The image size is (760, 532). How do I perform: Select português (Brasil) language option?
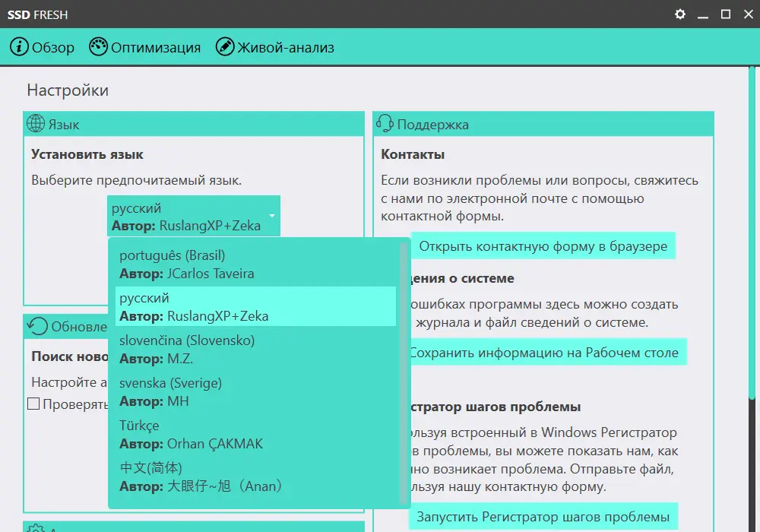192,264
